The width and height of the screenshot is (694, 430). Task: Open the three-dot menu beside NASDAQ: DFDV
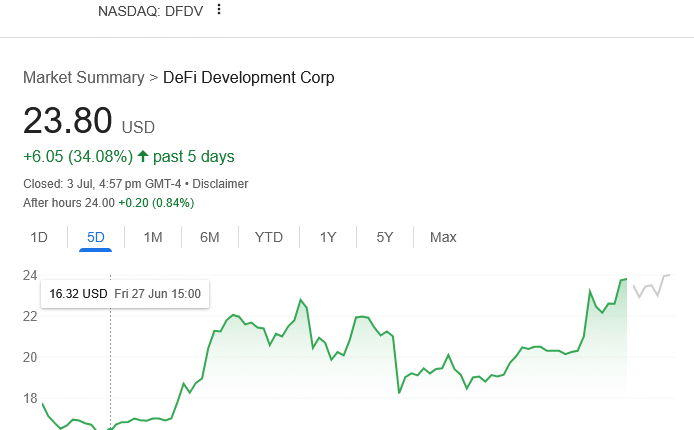[219, 10]
